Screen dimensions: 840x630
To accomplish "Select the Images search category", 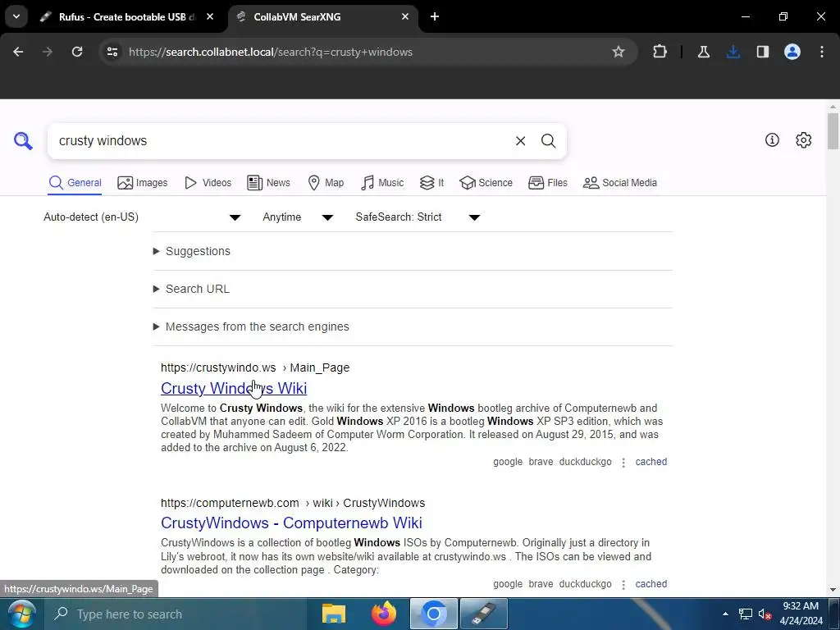I will tap(143, 183).
